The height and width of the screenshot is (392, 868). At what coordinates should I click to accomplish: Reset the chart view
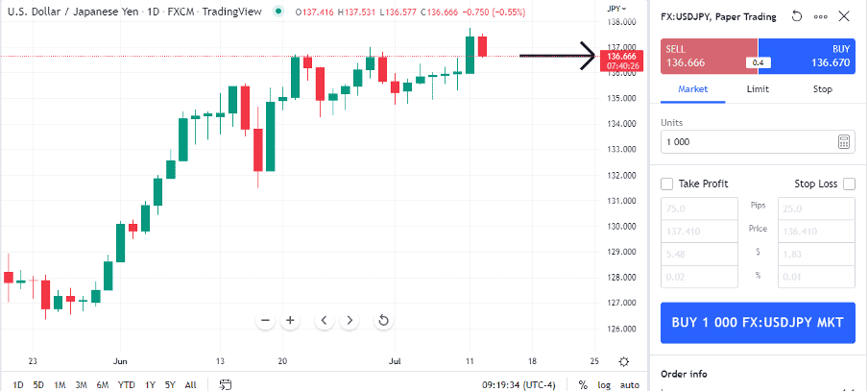point(384,320)
